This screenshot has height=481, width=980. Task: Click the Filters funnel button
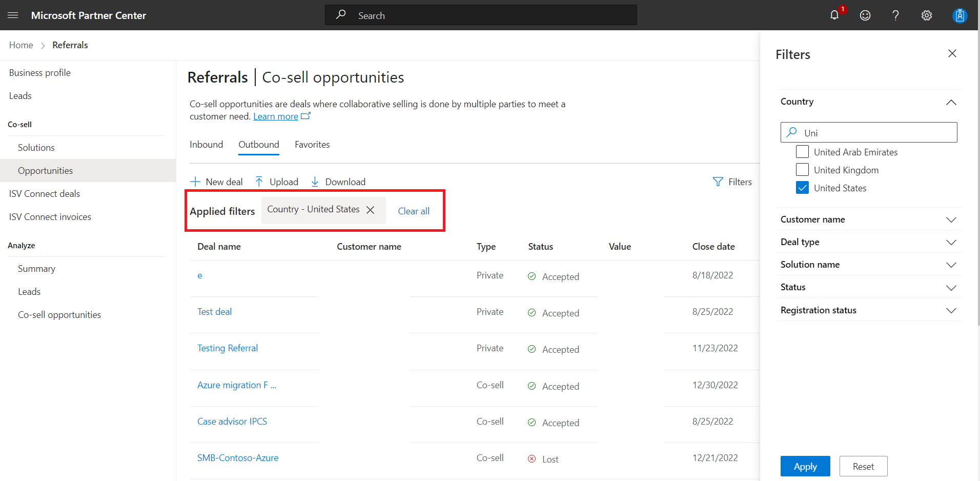coord(732,182)
